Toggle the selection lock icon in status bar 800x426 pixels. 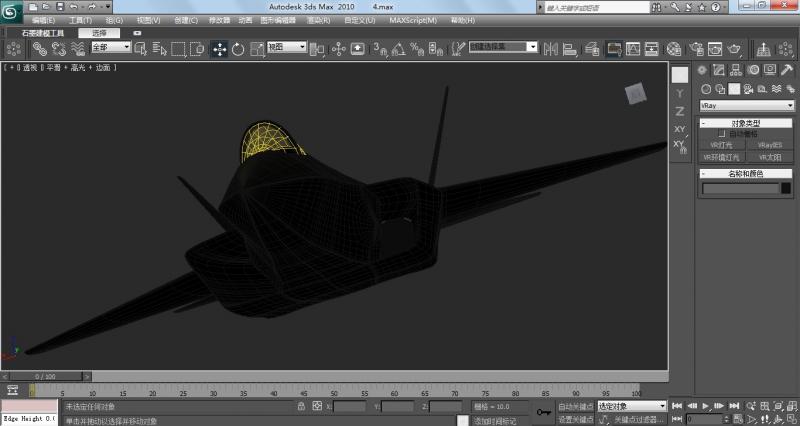point(301,407)
